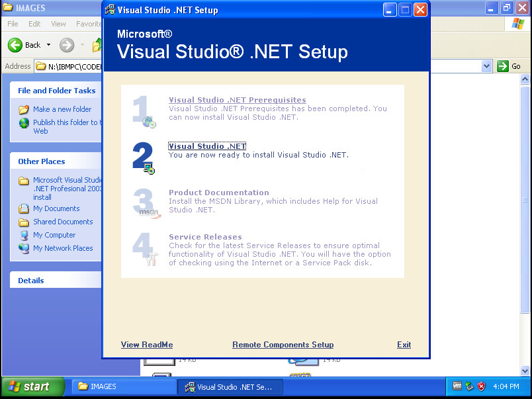The image size is (532, 399).
Task: Click the Make a new folder icon
Action: pos(24,109)
